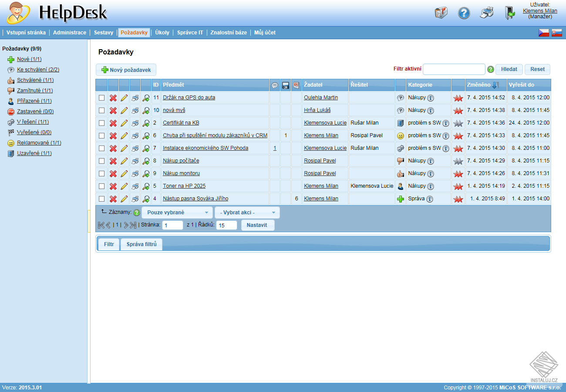Image resolution: width=566 pixels, height=392 pixels.
Task: Click the 'Nastavit' button
Action: point(258,225)
